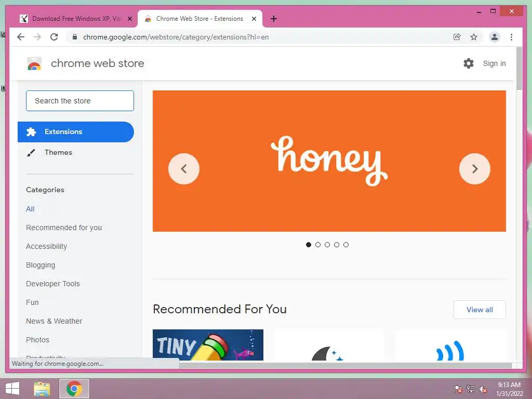Open Recommended for you category
This screenshot has width=532, height=399.
pos(64,228)
